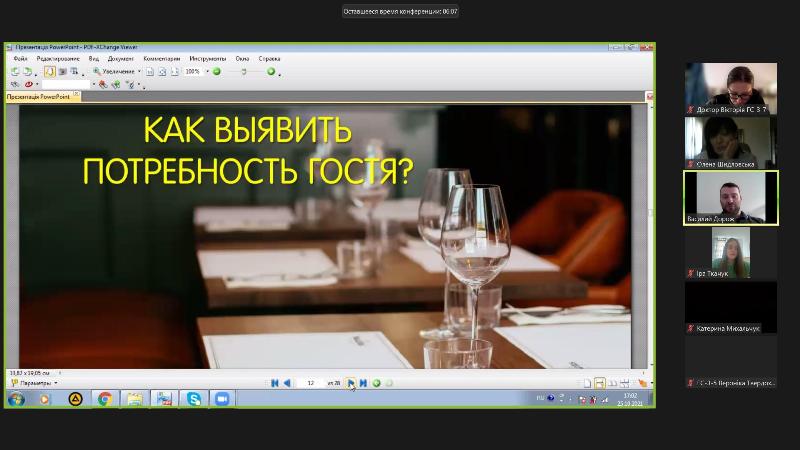This screenshot has width=800, height=450.
Task: Go to the last page
Action: pyautogui.click(x=363, y=383)
